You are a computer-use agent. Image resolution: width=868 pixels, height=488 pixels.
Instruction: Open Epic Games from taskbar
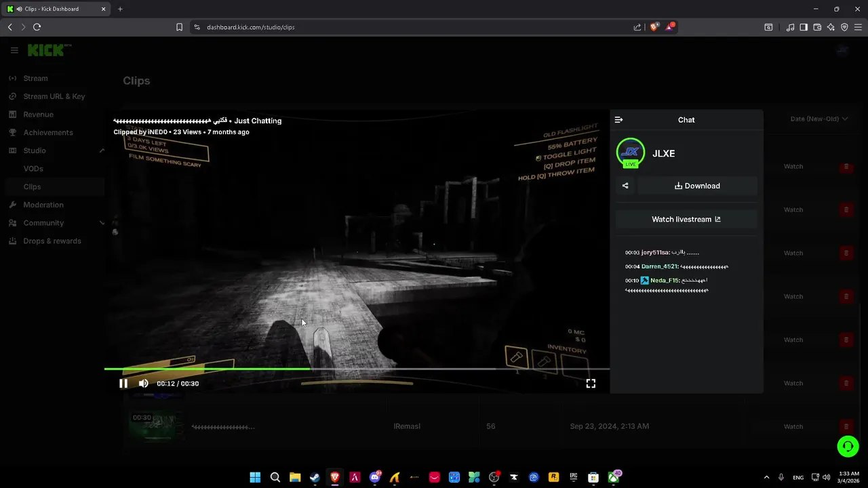tap(574, 477)
